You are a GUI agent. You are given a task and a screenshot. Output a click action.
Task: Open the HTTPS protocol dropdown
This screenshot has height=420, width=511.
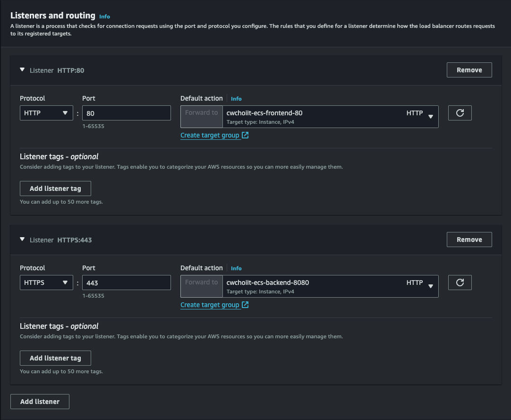tap(46, 283)
